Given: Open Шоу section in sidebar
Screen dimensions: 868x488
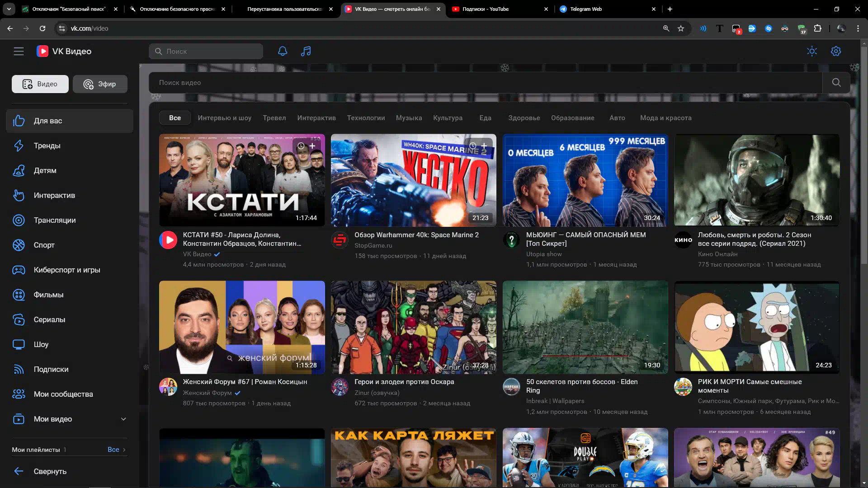Looking at the screenshot, I should [x=70, y=344].
